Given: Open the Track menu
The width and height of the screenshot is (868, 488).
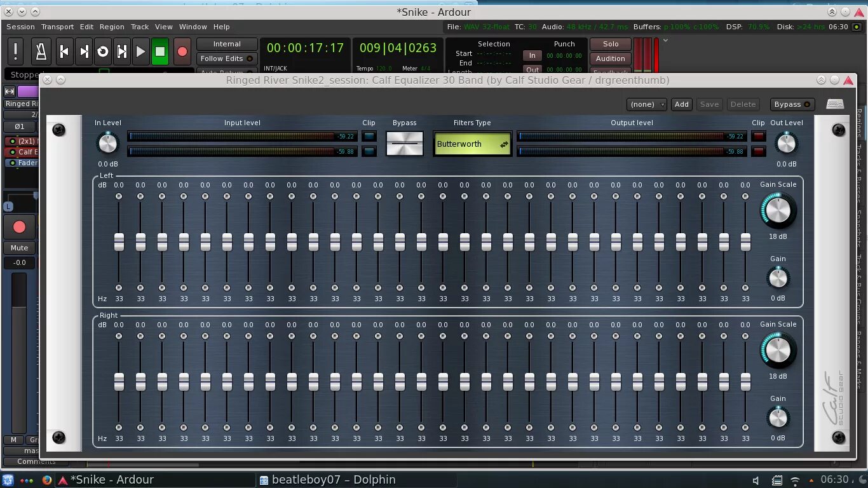Looking at the screenshot, I should [140, 27].
